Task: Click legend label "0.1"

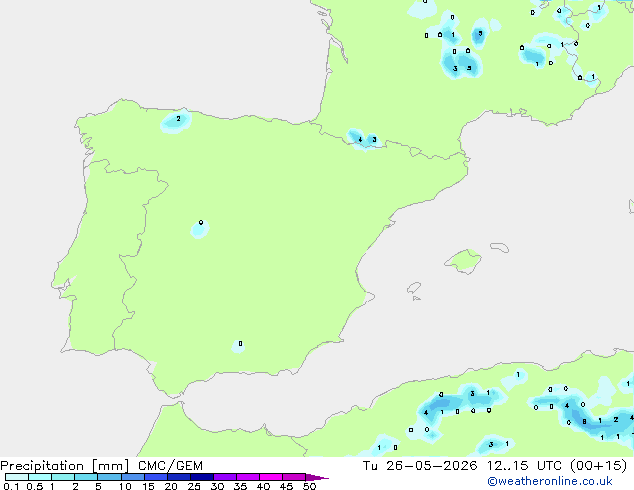Action: [11, 486]
